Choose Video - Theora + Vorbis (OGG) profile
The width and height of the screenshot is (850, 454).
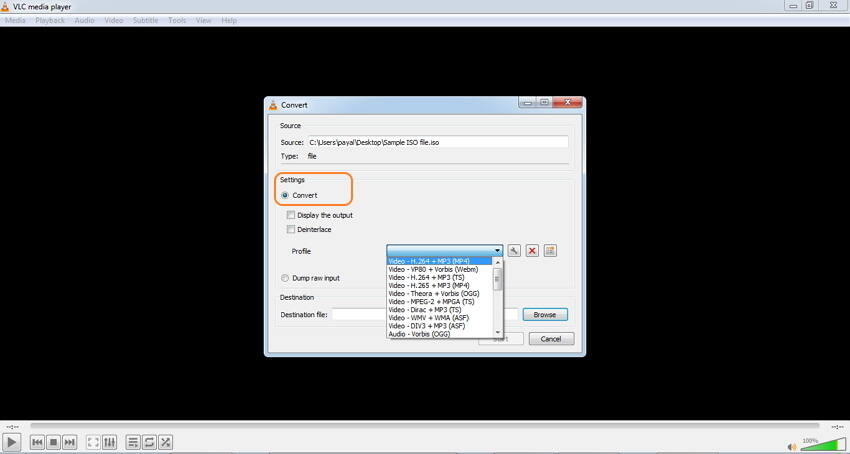click(x=440, y=293)
